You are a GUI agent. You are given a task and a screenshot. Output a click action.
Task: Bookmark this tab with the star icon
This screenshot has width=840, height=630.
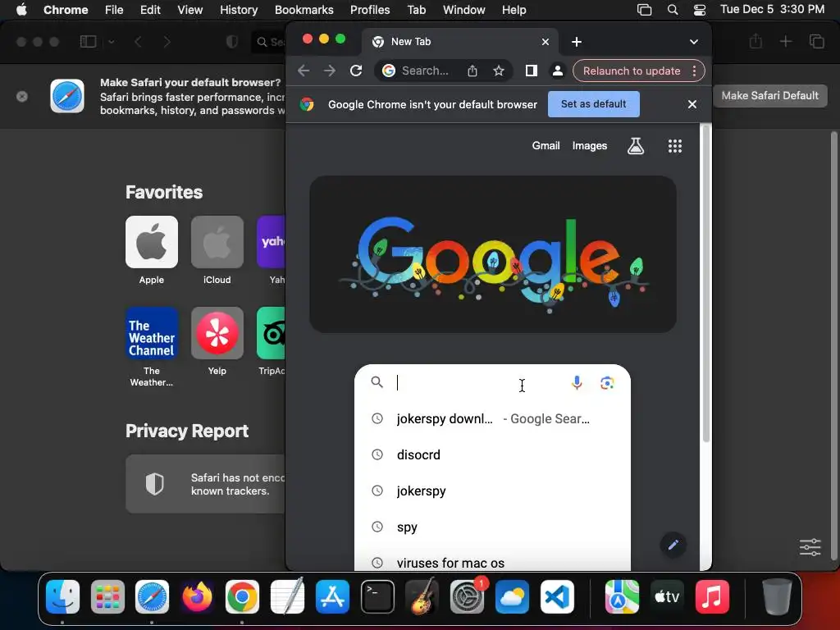pos(499,71)
